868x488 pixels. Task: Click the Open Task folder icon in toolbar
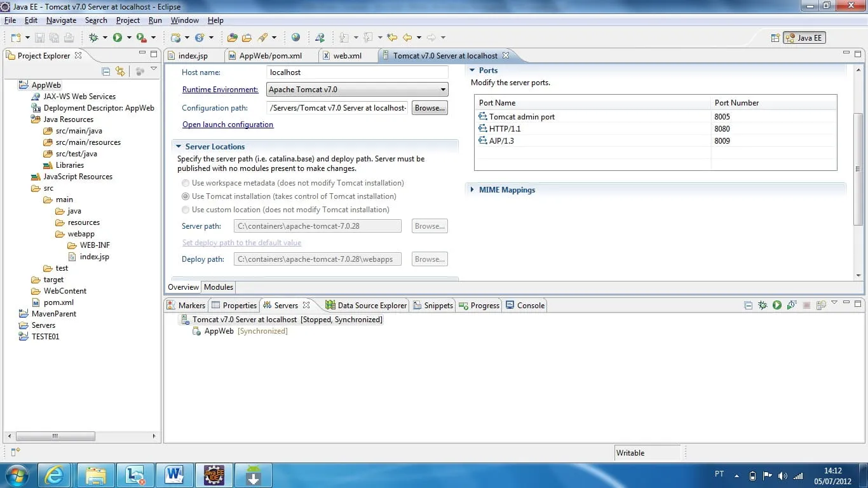point(247,37)
